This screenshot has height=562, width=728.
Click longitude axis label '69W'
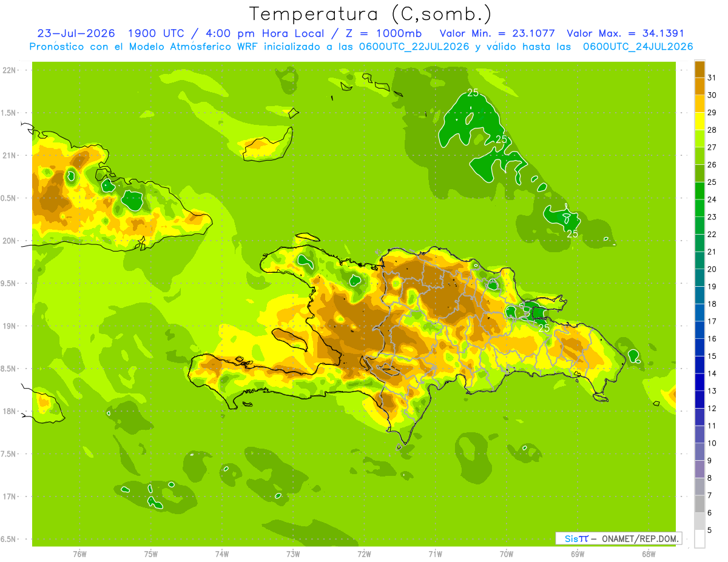[x=577, y=554]
